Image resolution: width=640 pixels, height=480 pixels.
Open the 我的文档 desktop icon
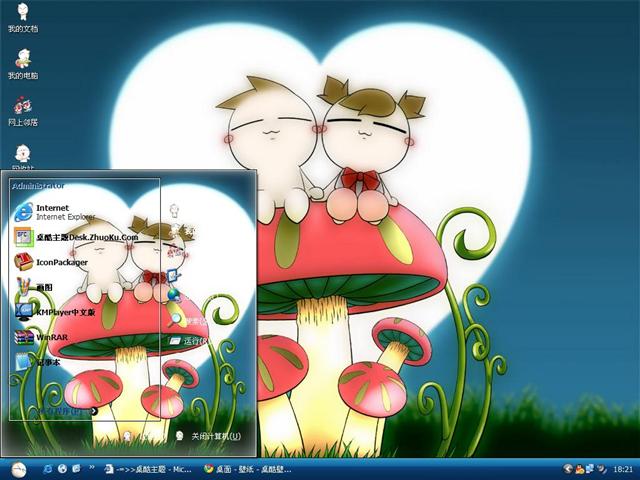tap(23, 17)
